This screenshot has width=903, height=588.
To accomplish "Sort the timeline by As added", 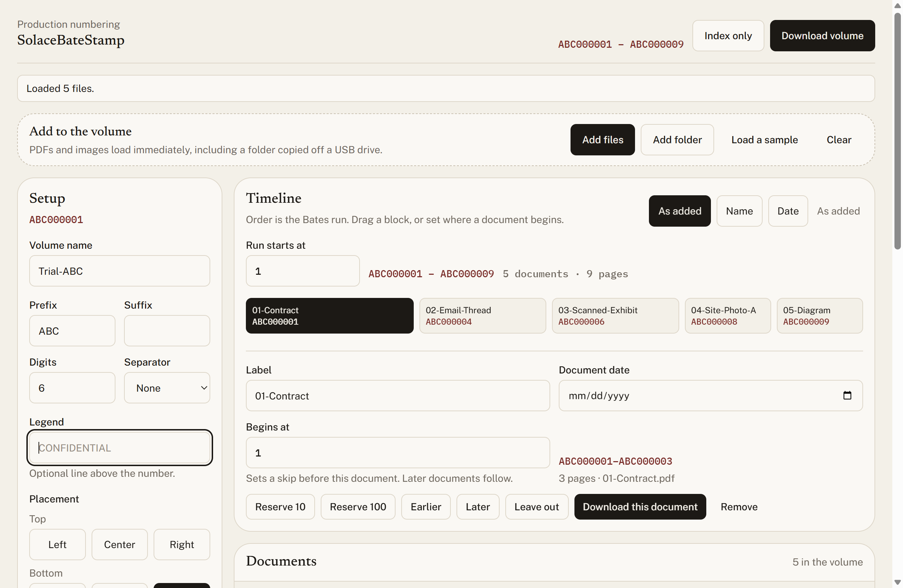I will click(680, 211).
